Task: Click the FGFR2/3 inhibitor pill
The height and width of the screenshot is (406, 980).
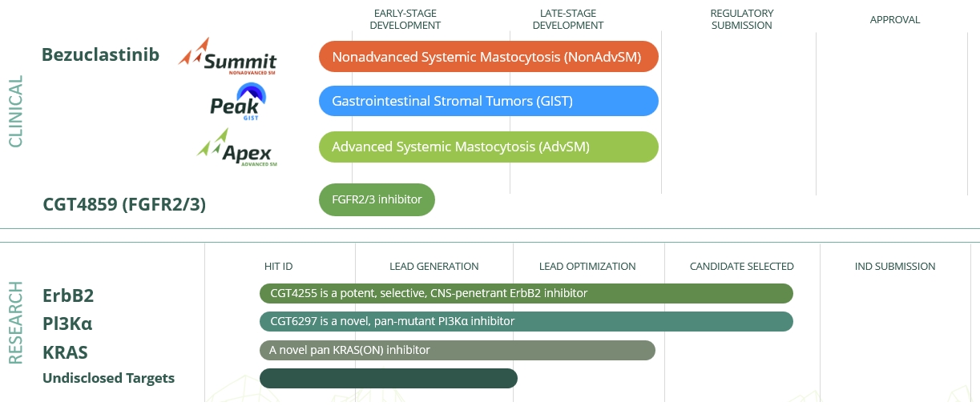Action: [x=377, y=199]
